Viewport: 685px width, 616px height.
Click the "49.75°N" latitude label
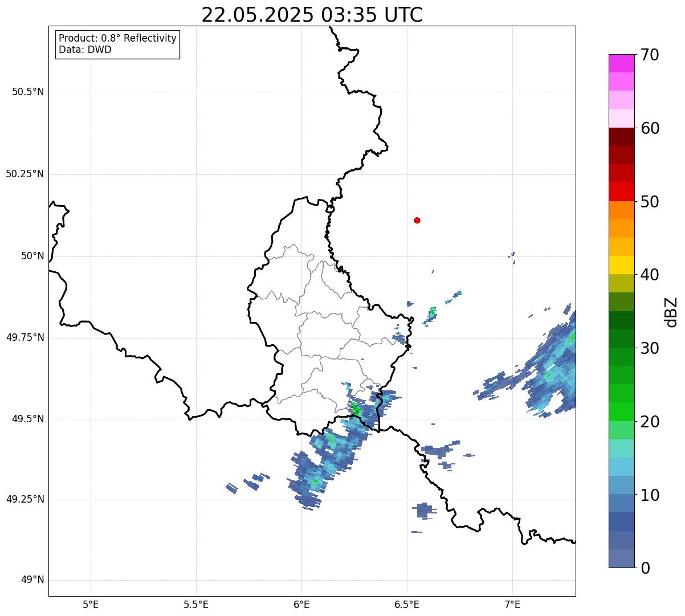pos(25,337)
